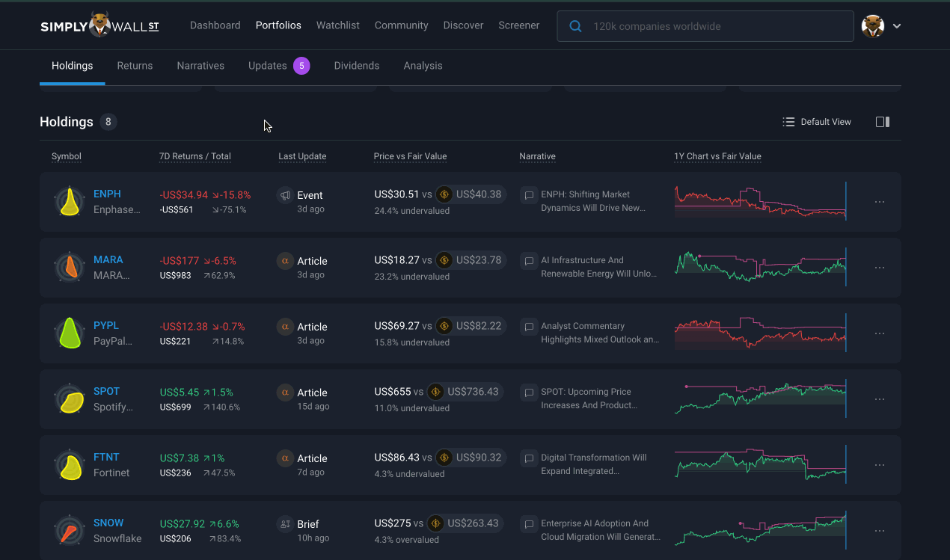The width and height of the screenshot is (950, 560).
Task: Switch to the Returns tab
Action: [x=135, y=66]
